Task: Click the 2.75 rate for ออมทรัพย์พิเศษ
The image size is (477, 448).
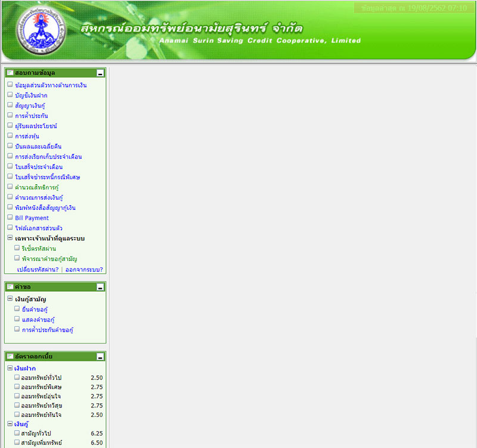Action: pyautogui.click(x=97, y=387)
